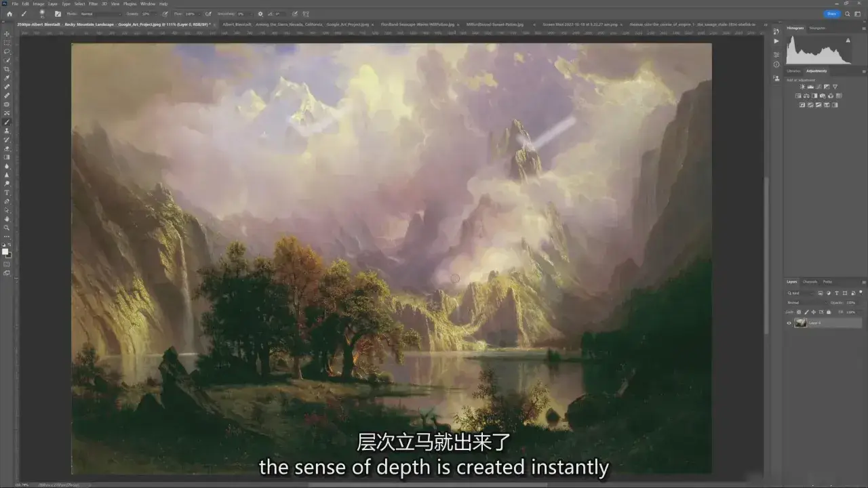
Task: Select the Eyedropper tool
Action: click(x=7, y=78)
